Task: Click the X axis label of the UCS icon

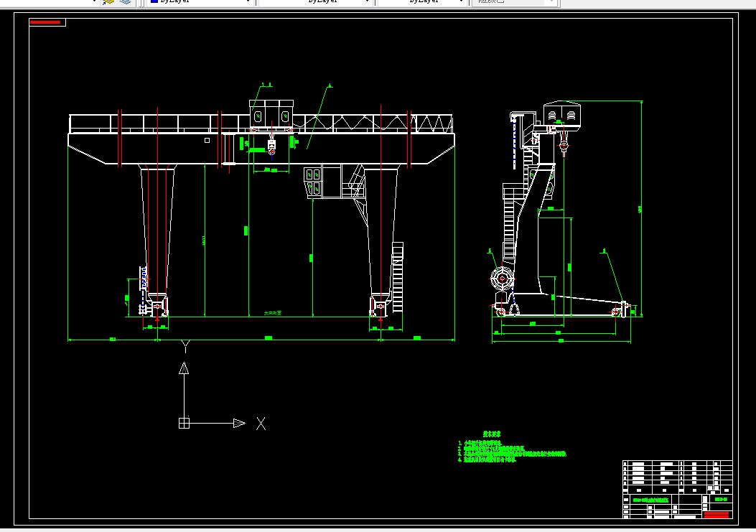Action: (x=261, y=424)
